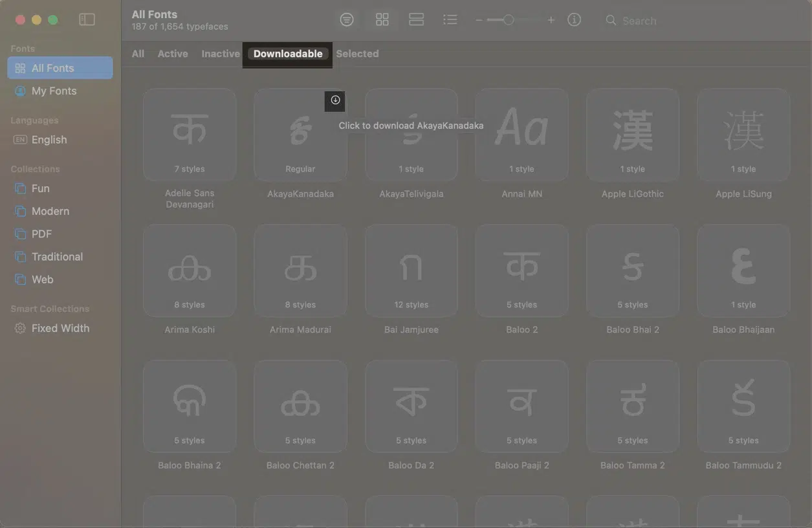Viewport: 812px width, 528px height.
Task: Open the Traditional collection
Action: (x=57, y=257)
